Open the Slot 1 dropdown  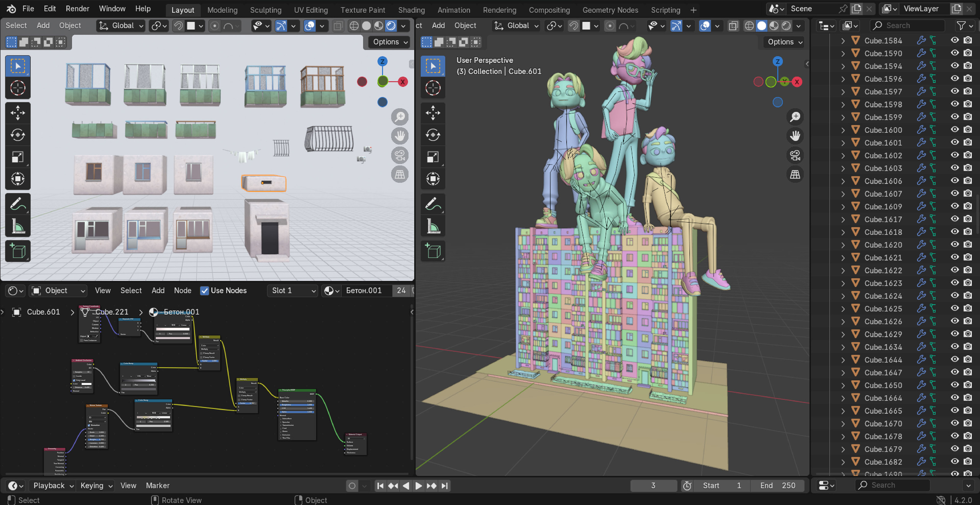292,291
